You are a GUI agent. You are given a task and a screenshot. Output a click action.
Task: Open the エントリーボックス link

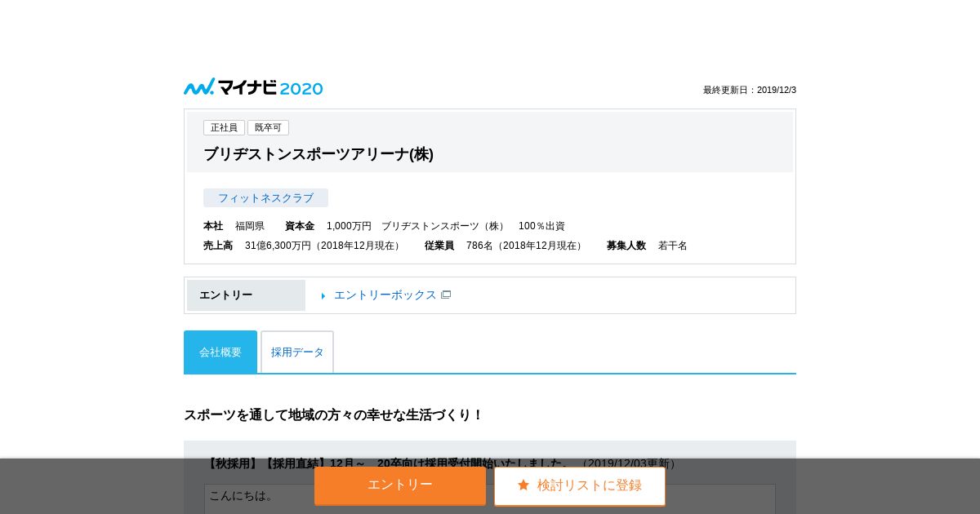click(385, 295)
